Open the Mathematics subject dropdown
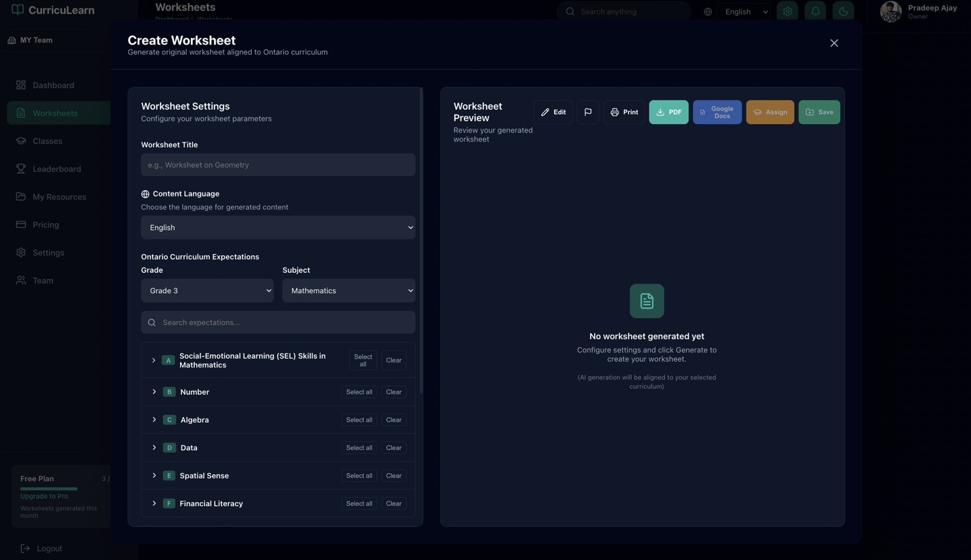Image resolution: width=971 pixels, height=560 pixels. pos(349,290)
